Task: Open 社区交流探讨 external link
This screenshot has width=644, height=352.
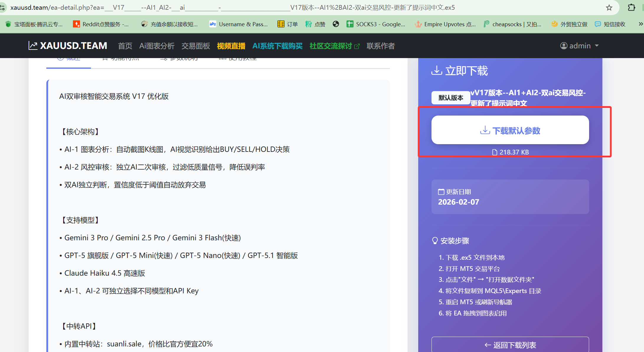Action: click(335, 46)
